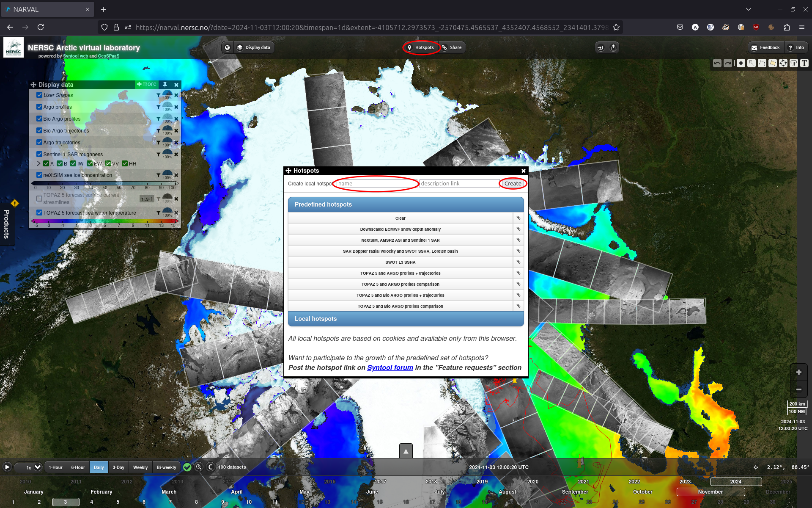This screenshot has width=812, height=508.
Task: Select the curved text tool
Action: (x=794, y=63)
